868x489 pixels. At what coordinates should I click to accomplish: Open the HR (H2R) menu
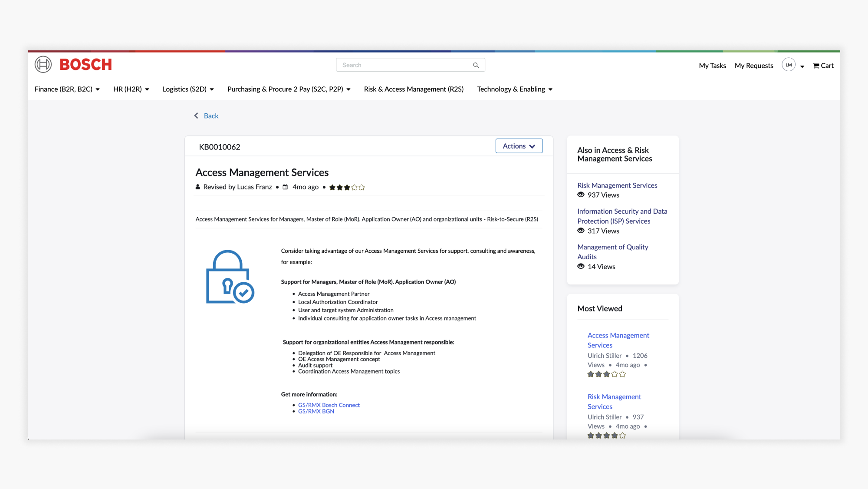[x=131, y=89]
